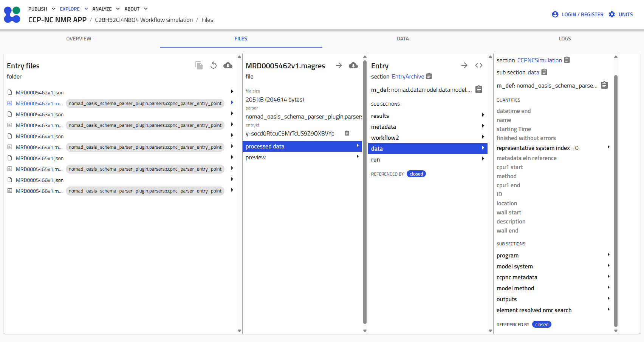Viewport: 644px width, 342px height.
Task: Open the Explore menu
Action: 74,9
